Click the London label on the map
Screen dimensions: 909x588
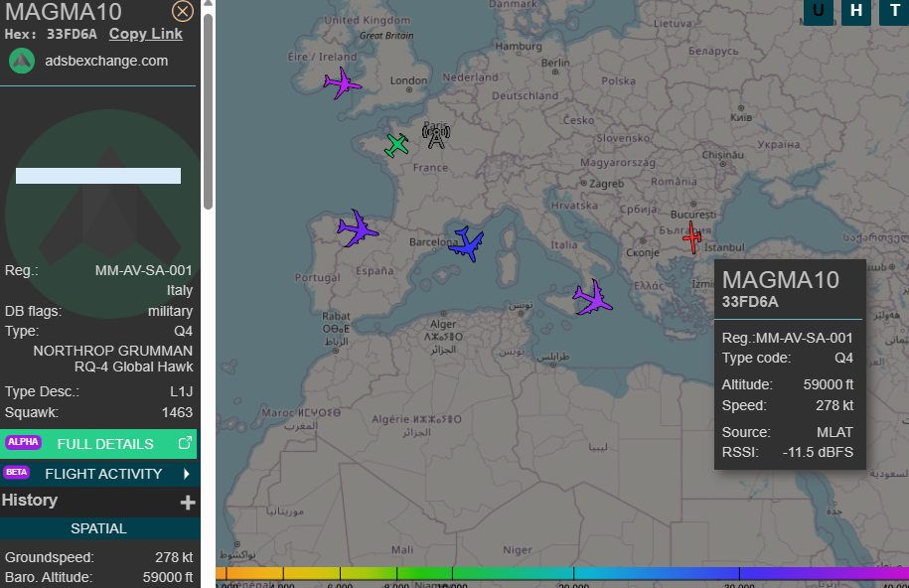point(408,80)
